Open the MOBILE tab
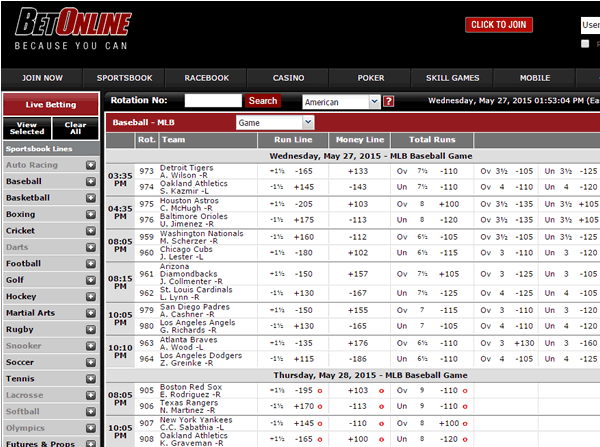 tap(535, 78)
